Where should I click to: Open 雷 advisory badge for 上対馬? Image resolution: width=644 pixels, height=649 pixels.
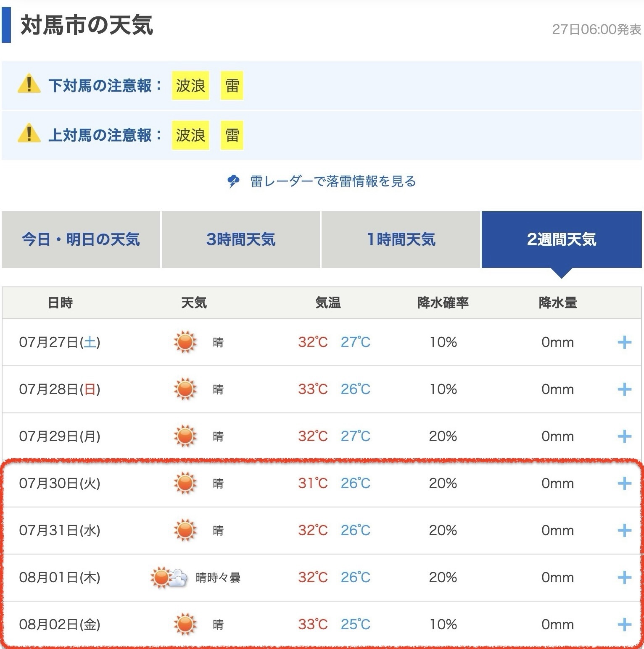[232, 135]
